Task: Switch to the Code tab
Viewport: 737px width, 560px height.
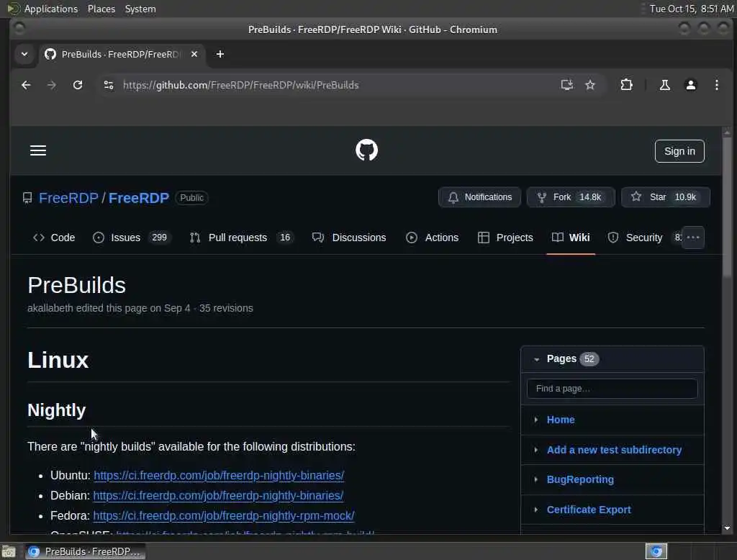Action: (x=54, y=238)
